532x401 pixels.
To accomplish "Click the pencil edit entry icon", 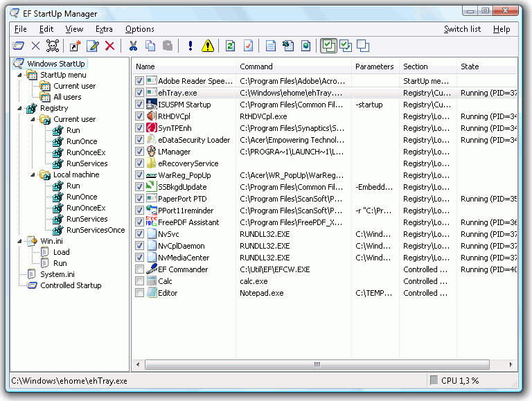I will click(x=92, y=46).
